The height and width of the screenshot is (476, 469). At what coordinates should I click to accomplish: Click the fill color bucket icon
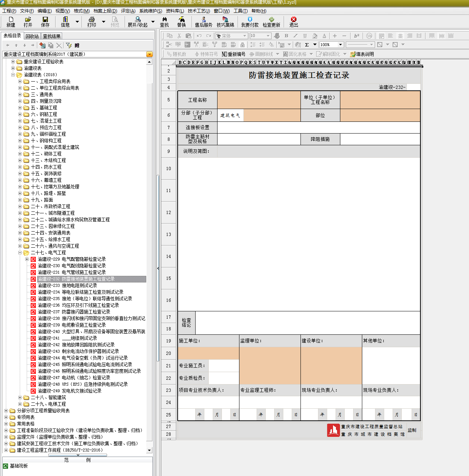pyautogui.click(x=315, y=36)
